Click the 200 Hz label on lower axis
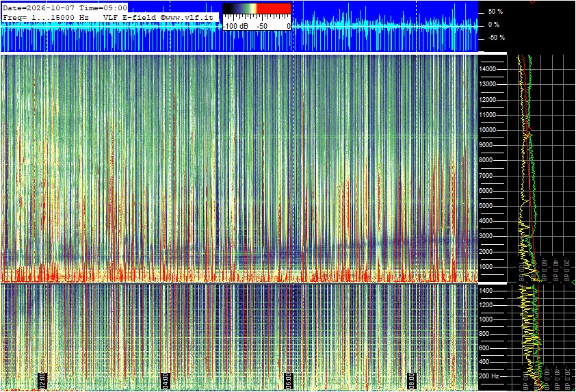576x392 pixels. point(489,376)
